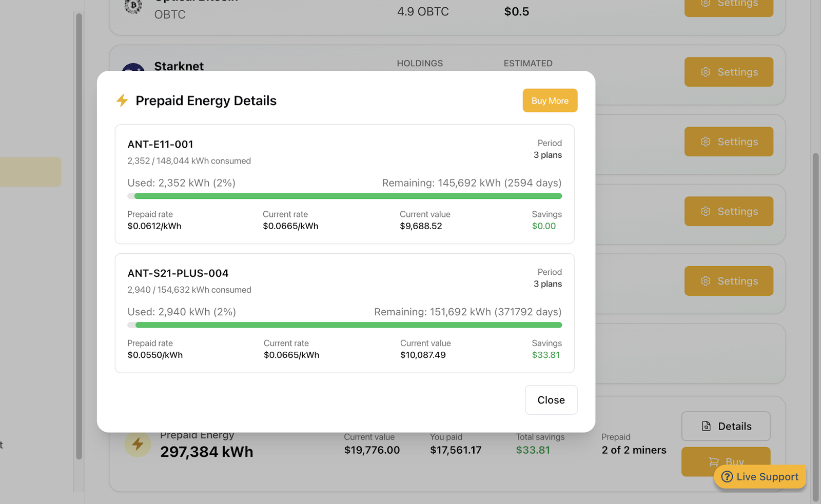
Task: Click the question mark icon on Live Support
Action: point(727,477)
